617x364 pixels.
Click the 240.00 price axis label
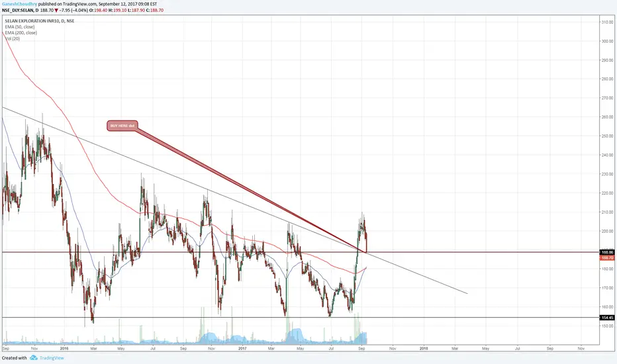608,155
